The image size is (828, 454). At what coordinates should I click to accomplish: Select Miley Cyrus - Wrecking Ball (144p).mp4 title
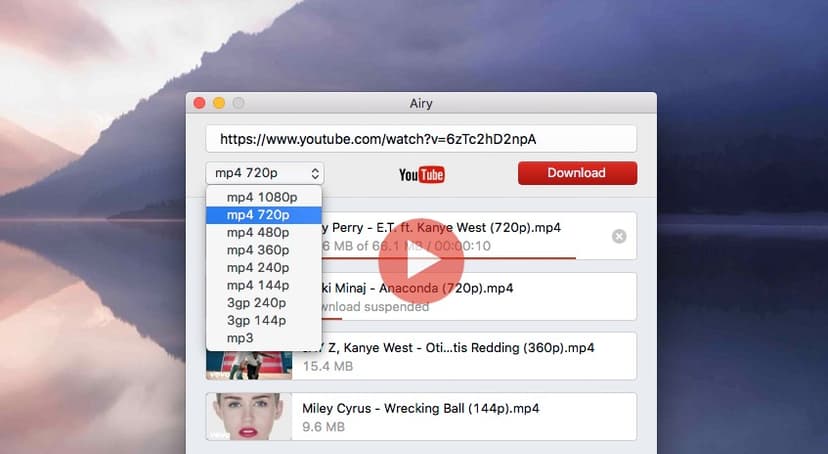pos(420,409)
